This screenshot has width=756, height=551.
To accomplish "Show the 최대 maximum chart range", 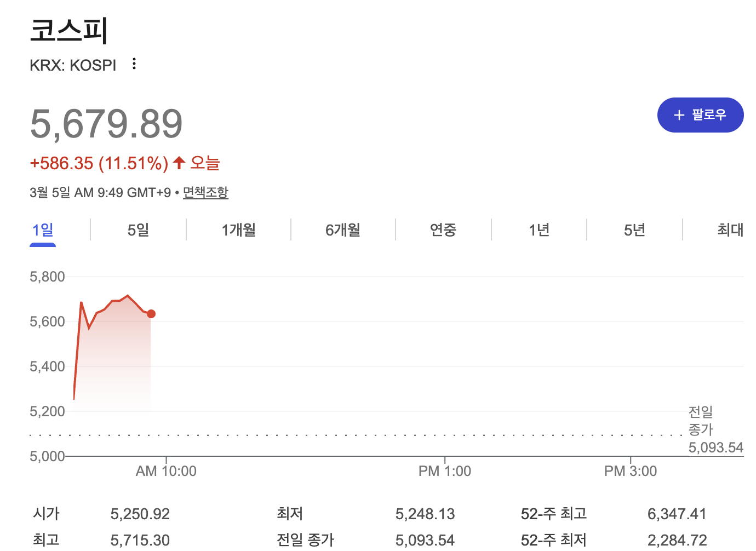I will (x=729, y=230).
